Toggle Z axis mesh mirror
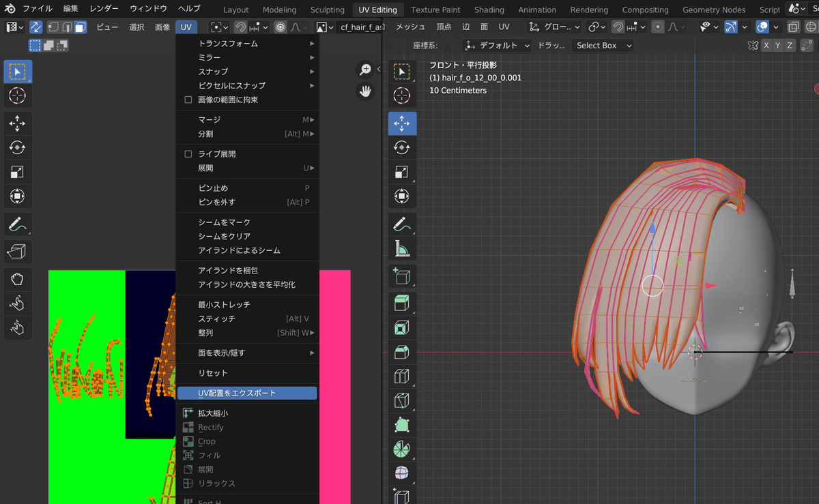This screenshot has height=504, width=819. click(x=790, y=46)
